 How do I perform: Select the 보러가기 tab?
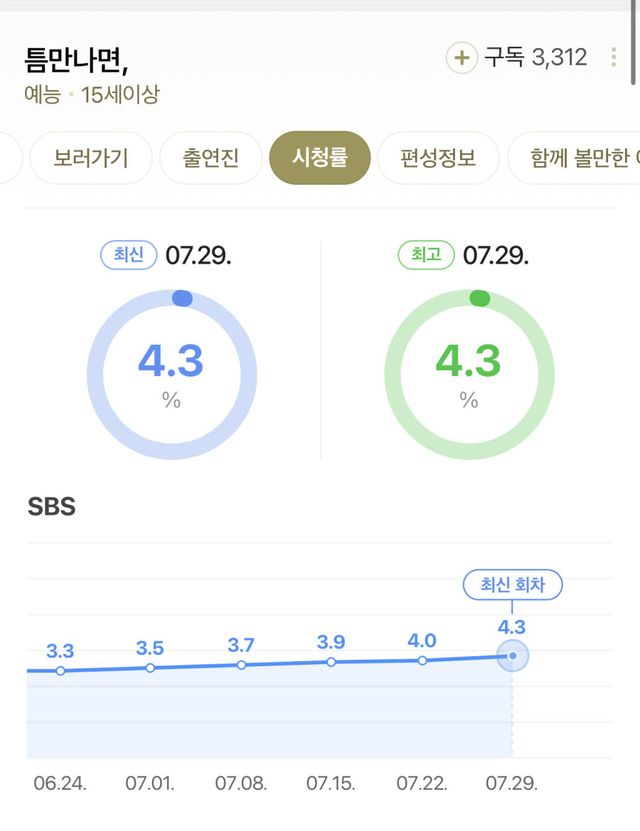pos(91,158)
